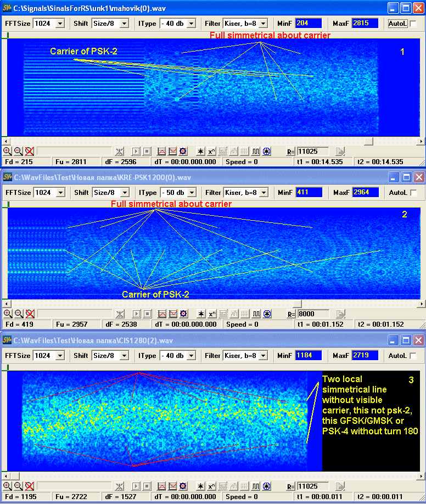Check the AutoL box in CIS1280 window
This screenshot has width=426, height=504.
413,356
